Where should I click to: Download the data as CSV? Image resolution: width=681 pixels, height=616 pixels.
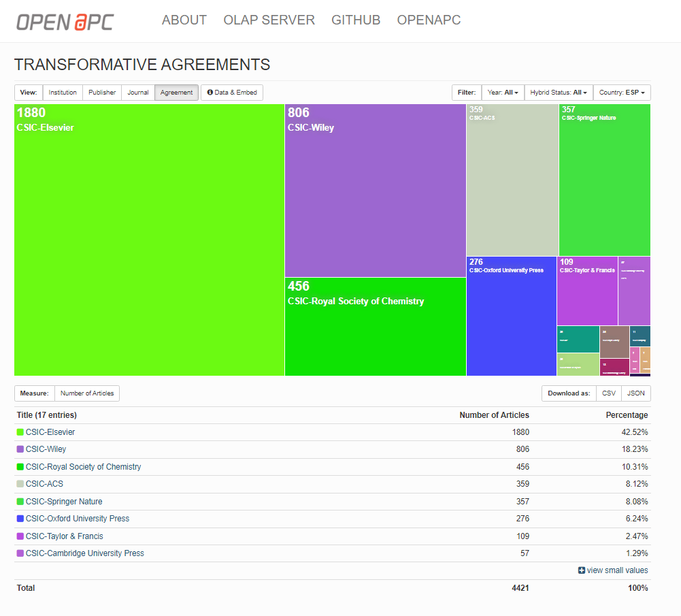608,393
